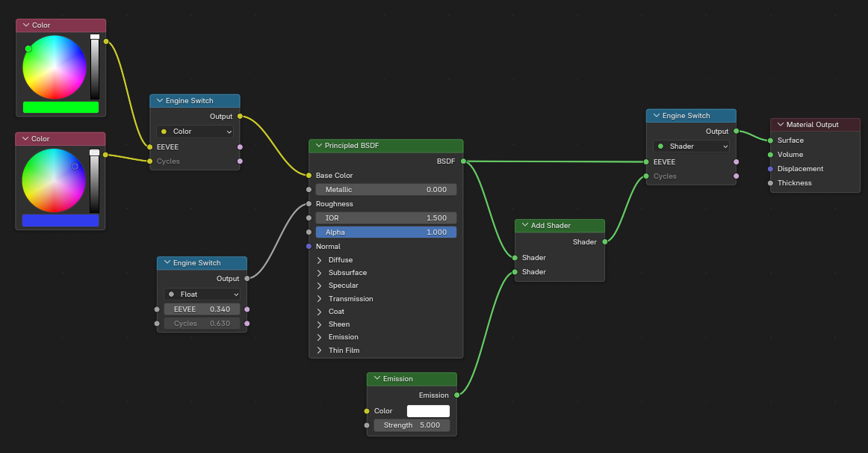Open the white Color swatch in Emission node
Viewport: 868px width, 453px height.
pyautogui.click(x=429, y=411)
